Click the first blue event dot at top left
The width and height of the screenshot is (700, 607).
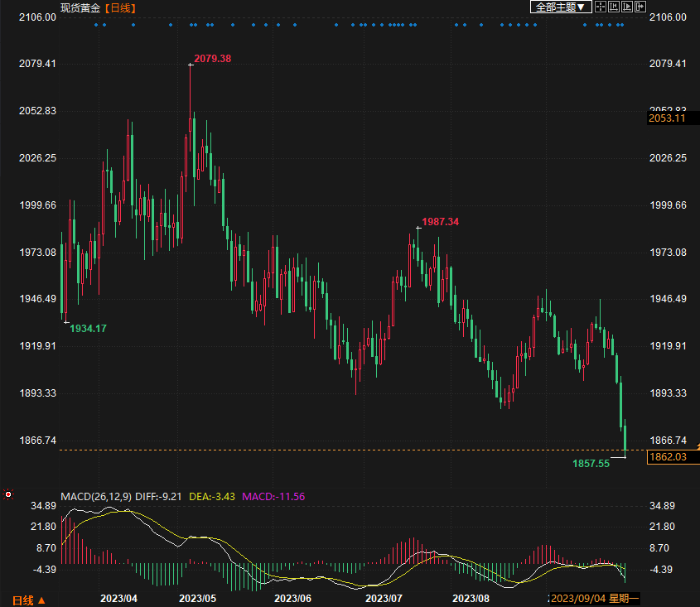coord(96,25)
